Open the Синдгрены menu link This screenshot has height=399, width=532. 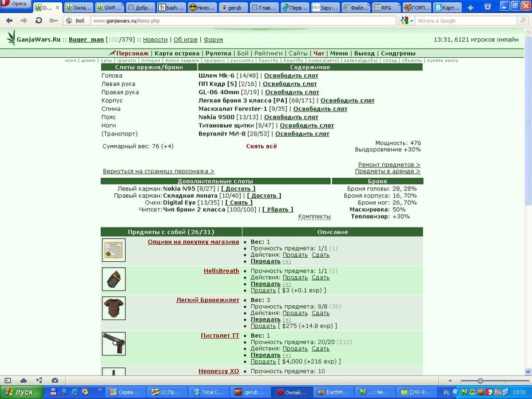(398, 53)
